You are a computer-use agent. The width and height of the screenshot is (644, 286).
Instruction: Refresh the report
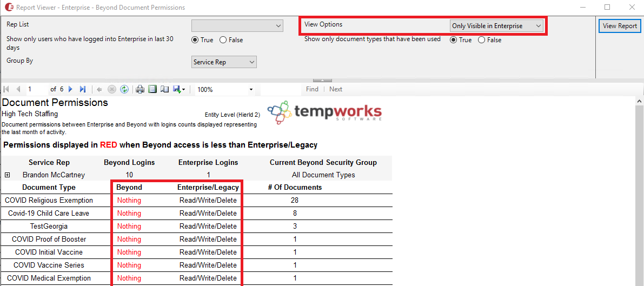point(124,89)
